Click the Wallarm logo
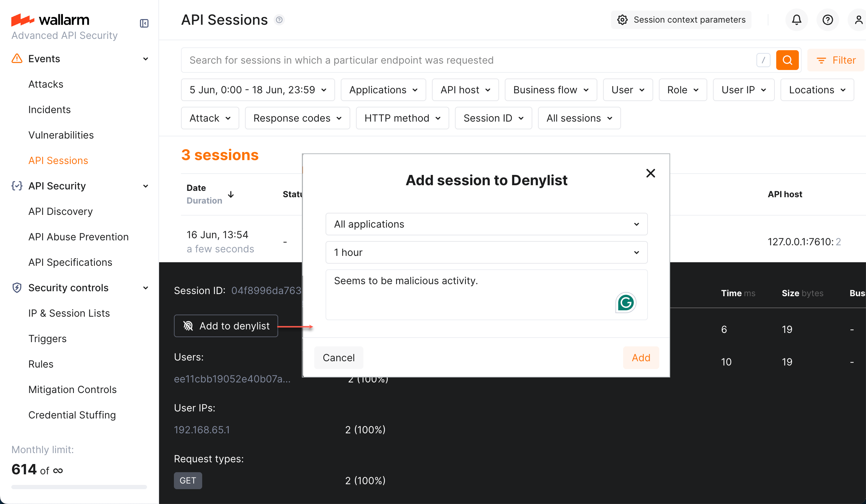Screen dimensions: 866x504 pos(50,20)
